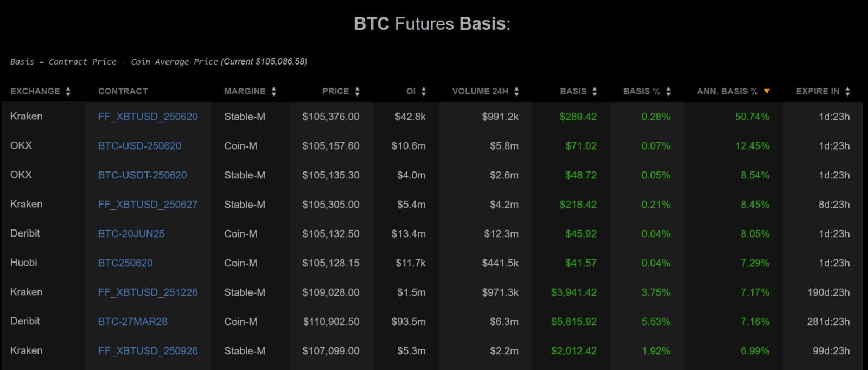Click the PRICE column header label
The image size is (868, 370).
(x=336, y=91)
